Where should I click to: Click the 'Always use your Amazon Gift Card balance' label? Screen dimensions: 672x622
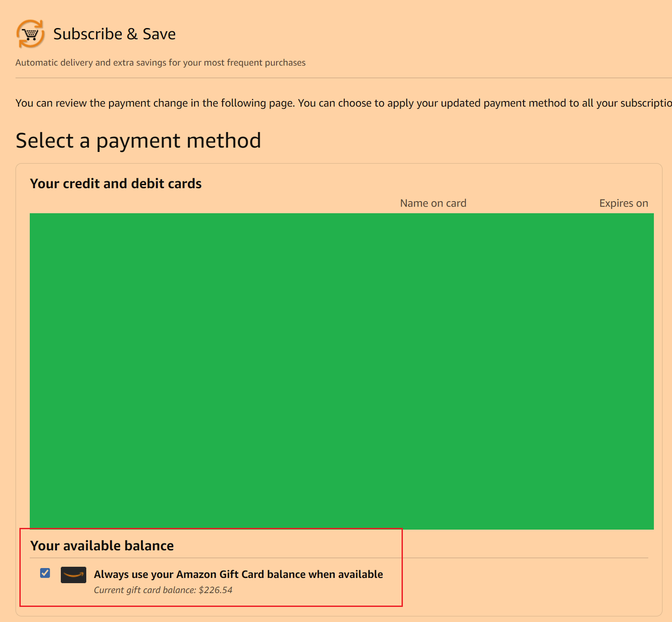point(238,575)
